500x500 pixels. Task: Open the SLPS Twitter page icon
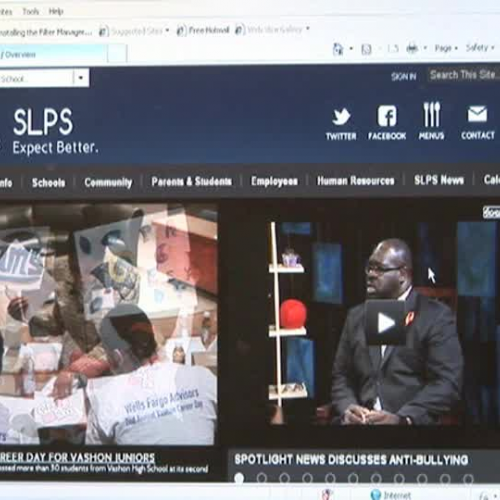(341, 117)
